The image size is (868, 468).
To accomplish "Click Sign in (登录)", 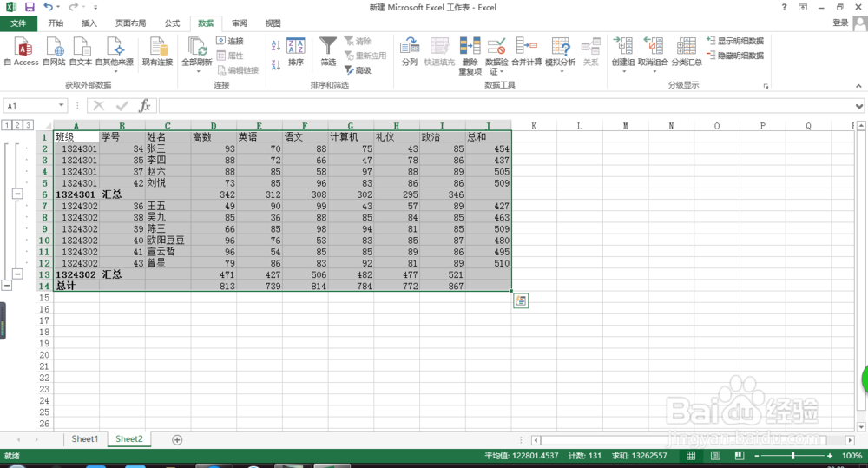I will [840, 23].
